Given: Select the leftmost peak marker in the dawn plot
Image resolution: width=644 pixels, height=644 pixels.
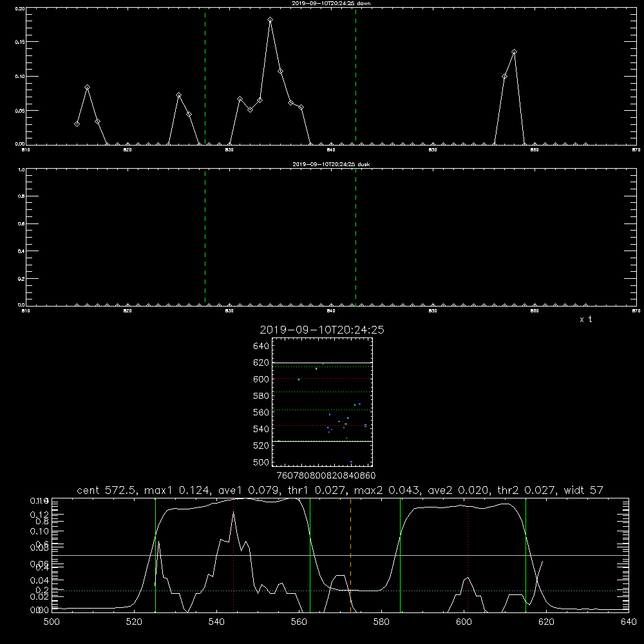Looking at the screenshot, I should (87, 88).
